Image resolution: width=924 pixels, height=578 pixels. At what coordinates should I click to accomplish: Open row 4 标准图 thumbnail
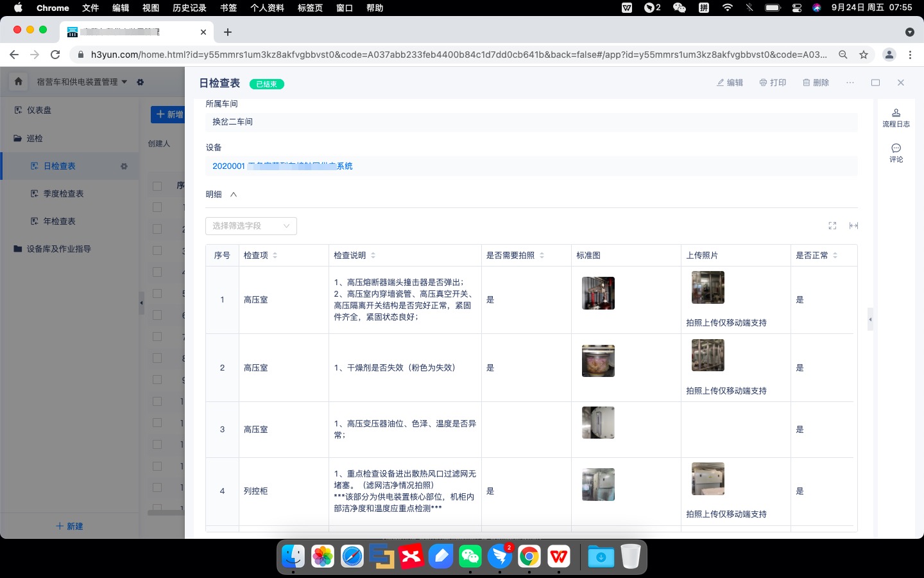598,484
